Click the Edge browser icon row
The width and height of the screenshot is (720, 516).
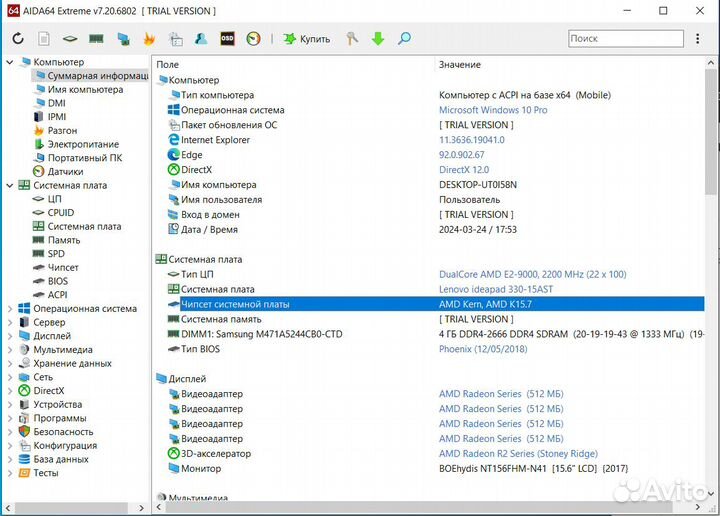pos(173,155)
